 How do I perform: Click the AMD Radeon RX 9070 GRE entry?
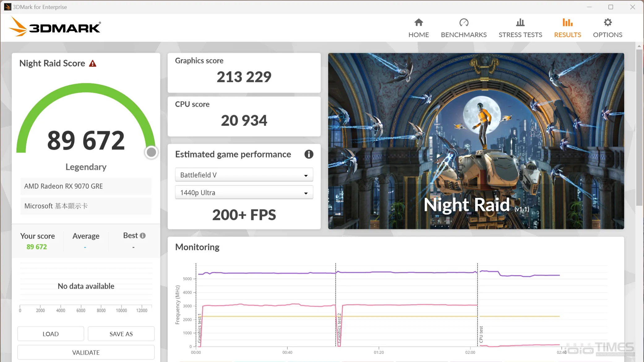tap(86, 186)
